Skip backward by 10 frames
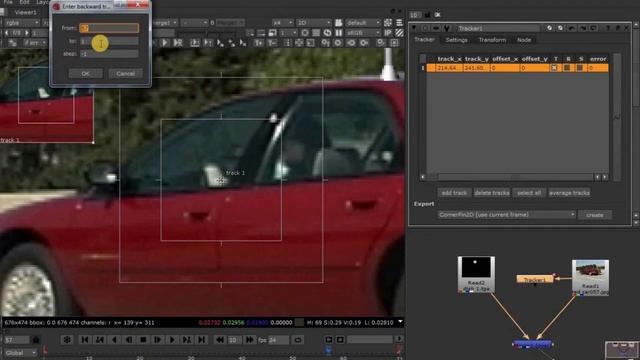 [220, 340]
